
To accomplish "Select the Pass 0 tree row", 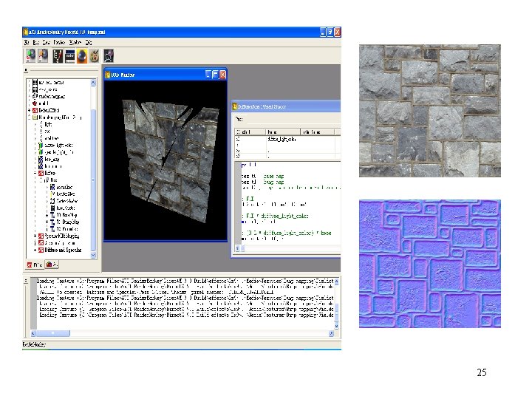I will (54, 180).
